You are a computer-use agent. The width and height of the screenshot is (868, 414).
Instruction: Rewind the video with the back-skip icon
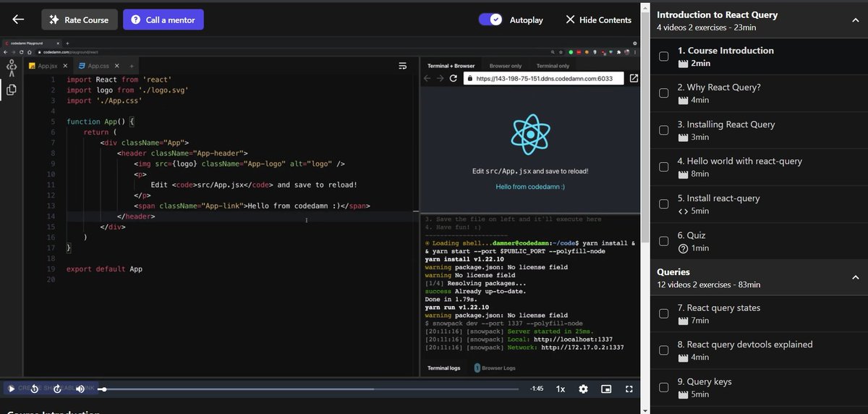tap(34, 389)
